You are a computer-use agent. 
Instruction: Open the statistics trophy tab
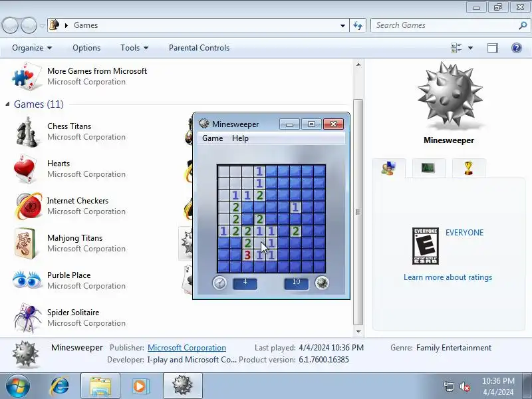click(x=469, y=168)
